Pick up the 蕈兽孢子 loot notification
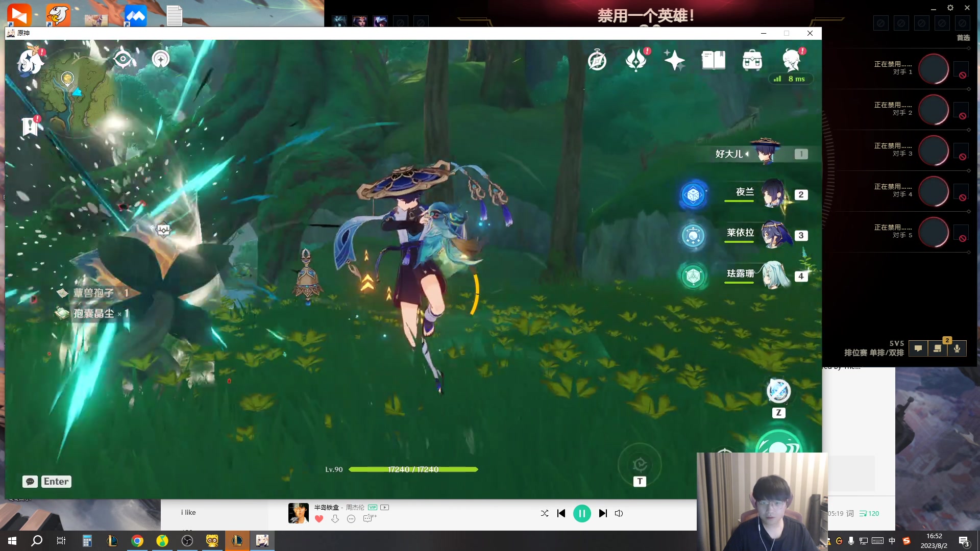The height and width of the screenshot is (551, 980). [93, 293]
